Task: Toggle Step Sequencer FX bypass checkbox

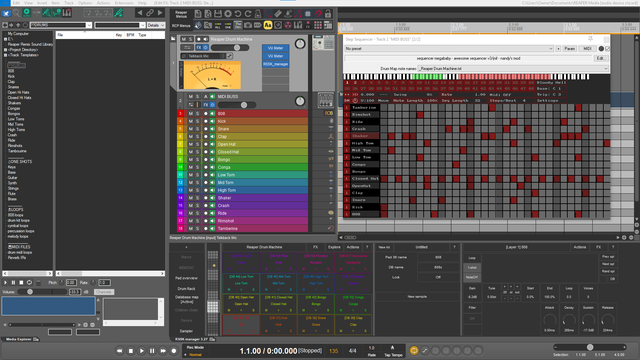Action: tap(607, 49)
